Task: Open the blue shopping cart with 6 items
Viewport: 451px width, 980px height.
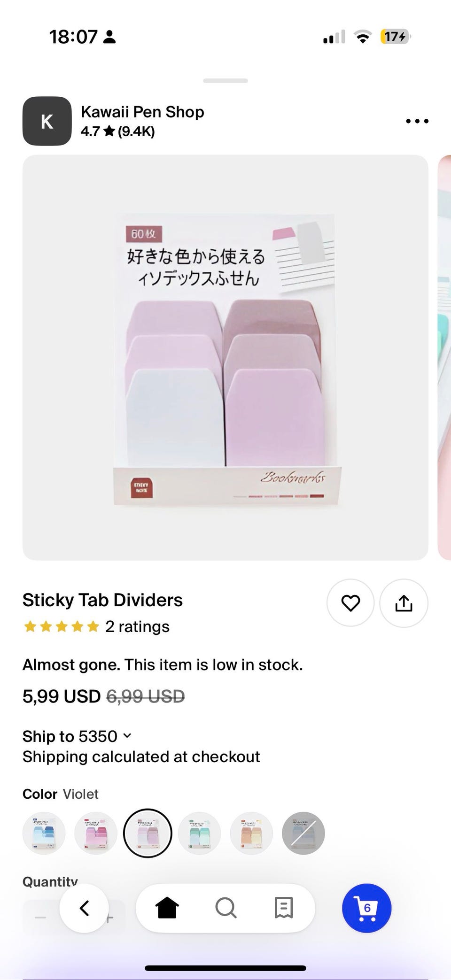Action: point(367,908)
